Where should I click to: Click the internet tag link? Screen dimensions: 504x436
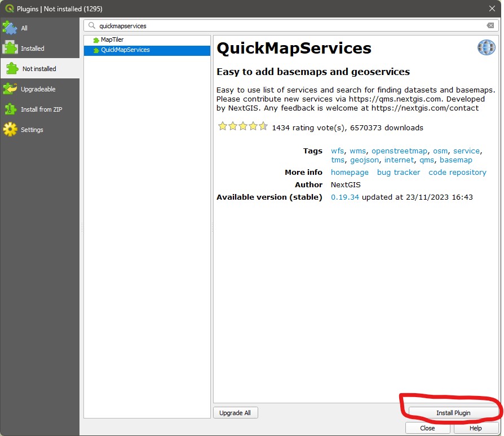point(399,160)
